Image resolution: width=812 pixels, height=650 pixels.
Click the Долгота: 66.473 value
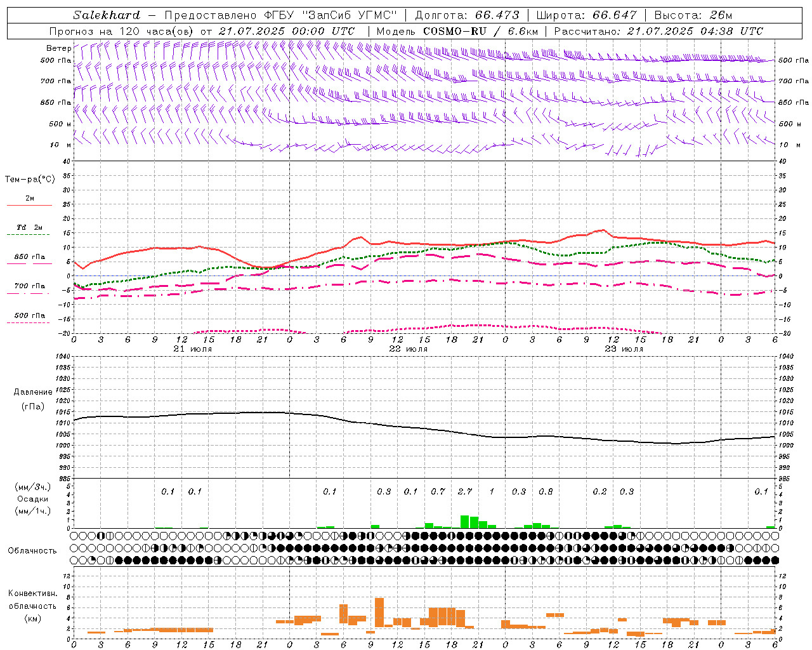[x=467, y=15]
